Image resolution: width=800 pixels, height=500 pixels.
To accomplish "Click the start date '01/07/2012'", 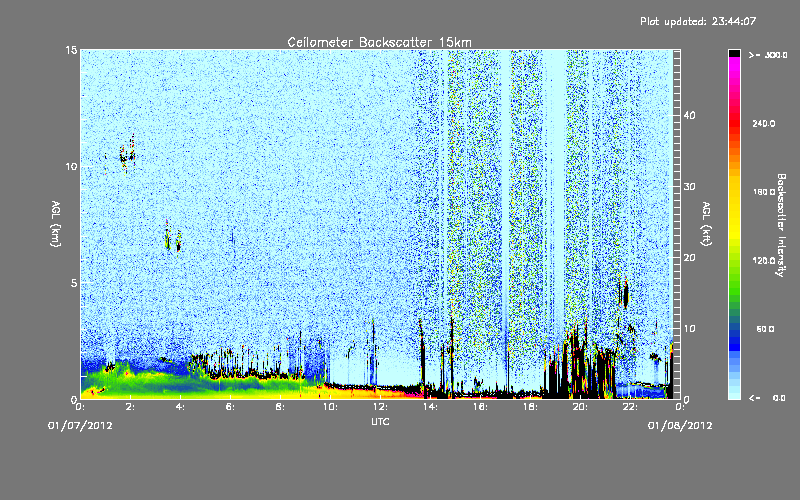I will pos(80,426).
